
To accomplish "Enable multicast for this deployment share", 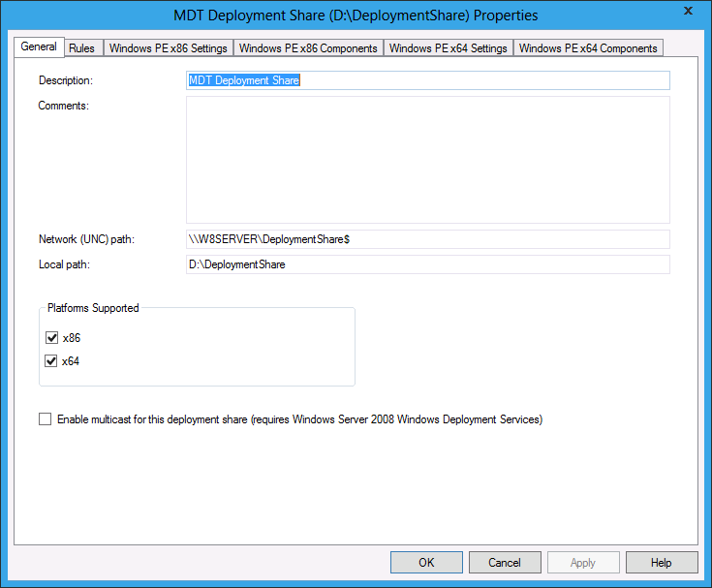I will [45, 419].
